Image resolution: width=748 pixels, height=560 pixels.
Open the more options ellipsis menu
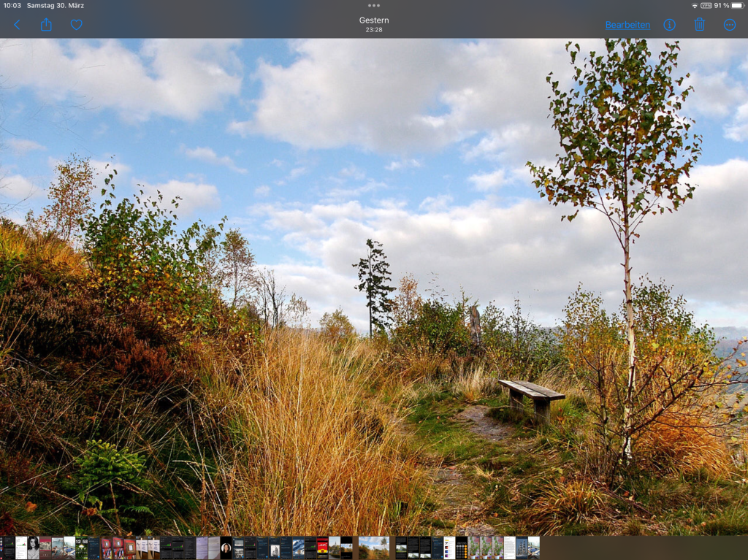pos(729,25)
